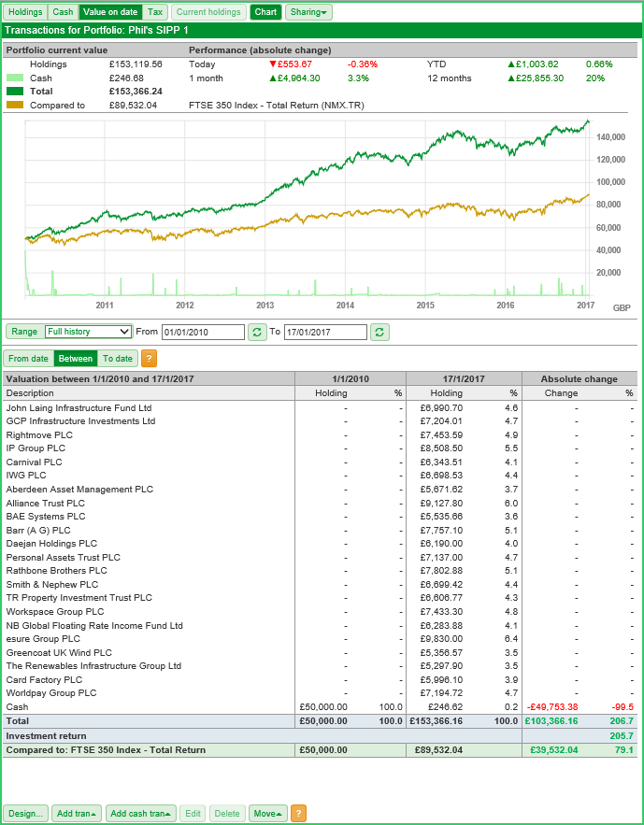Click the green Total color swatch
Image resolution: width=644 pixels, height=825 pixels.
[x=15, y=91]
